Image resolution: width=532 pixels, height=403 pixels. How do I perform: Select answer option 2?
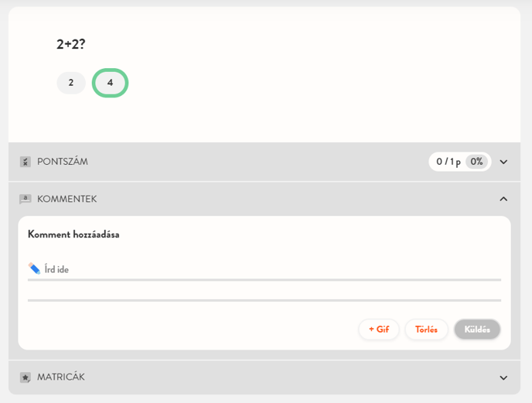[x=71, y=83]
